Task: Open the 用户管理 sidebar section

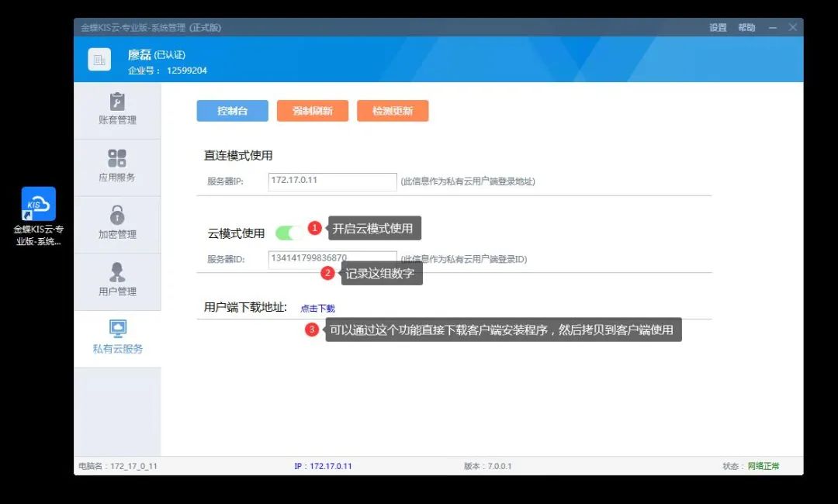Action: pos(118,282)
